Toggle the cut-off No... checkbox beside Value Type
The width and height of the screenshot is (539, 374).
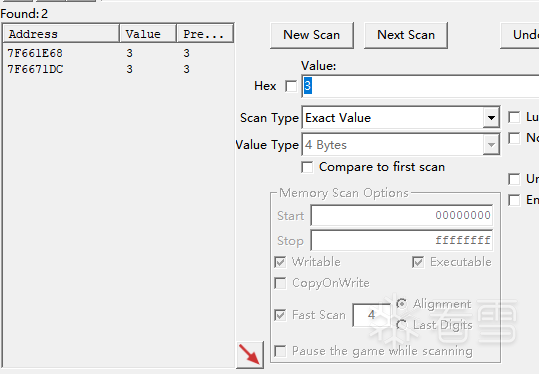(x=514, y=138)
